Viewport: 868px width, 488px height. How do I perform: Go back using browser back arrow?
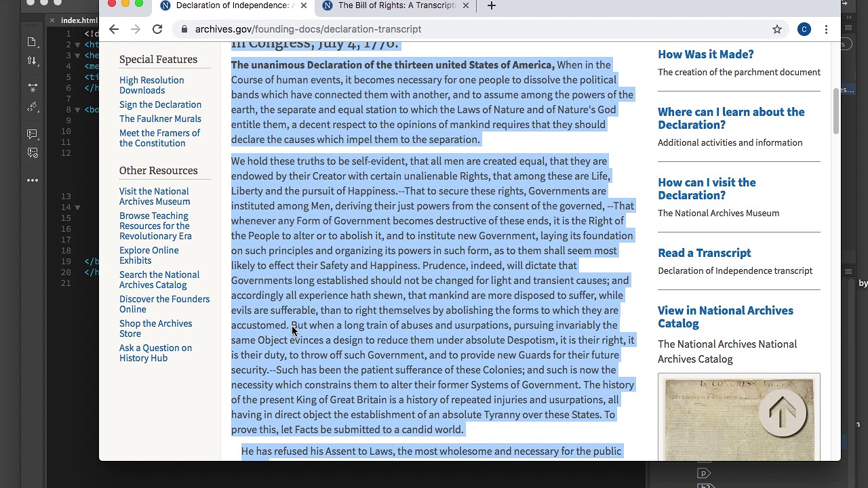tap(114, 29)
